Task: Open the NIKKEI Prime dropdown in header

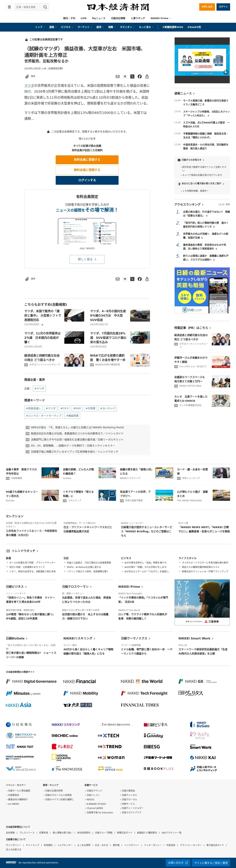Action: coord(161,18)
